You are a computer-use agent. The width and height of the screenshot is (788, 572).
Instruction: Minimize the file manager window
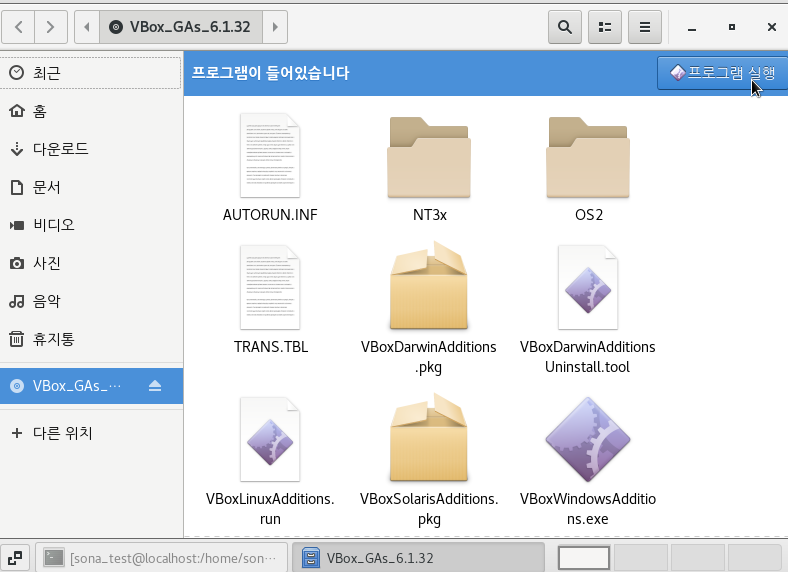coord(692,27)
